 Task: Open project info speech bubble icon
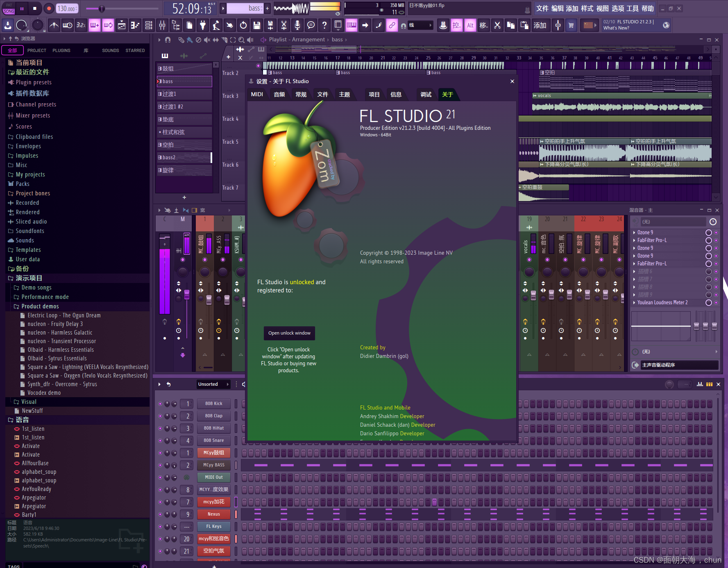coord(311,25)
